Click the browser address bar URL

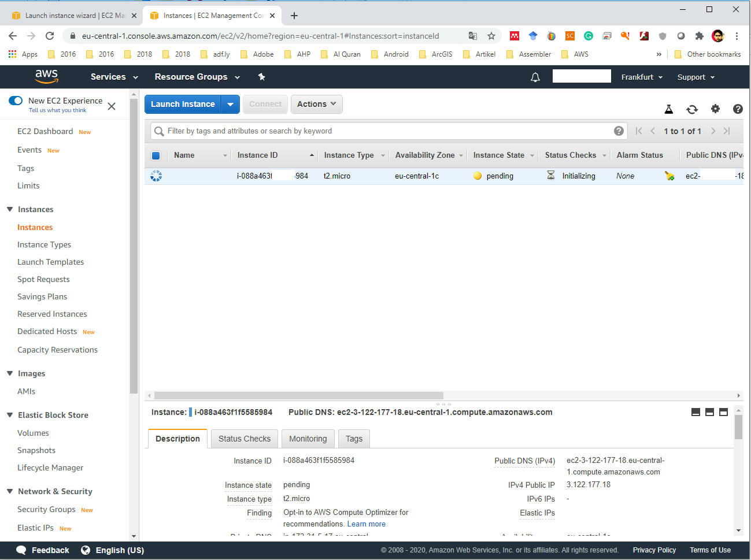[x=260, y=36]
